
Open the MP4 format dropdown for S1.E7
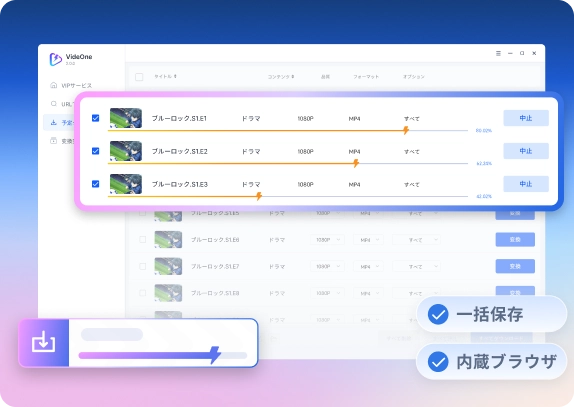pos(368,266)
